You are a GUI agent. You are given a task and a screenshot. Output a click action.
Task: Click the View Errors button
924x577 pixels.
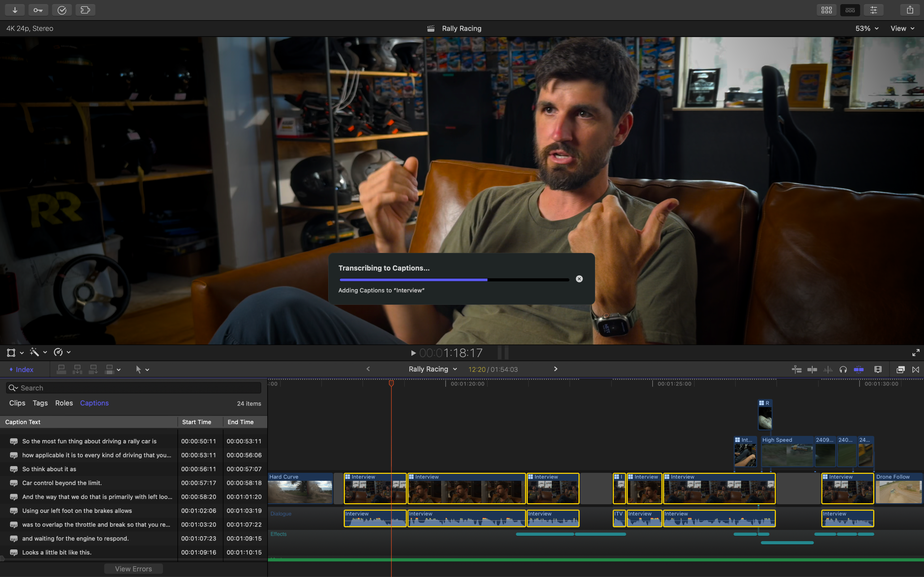point(133,569)
